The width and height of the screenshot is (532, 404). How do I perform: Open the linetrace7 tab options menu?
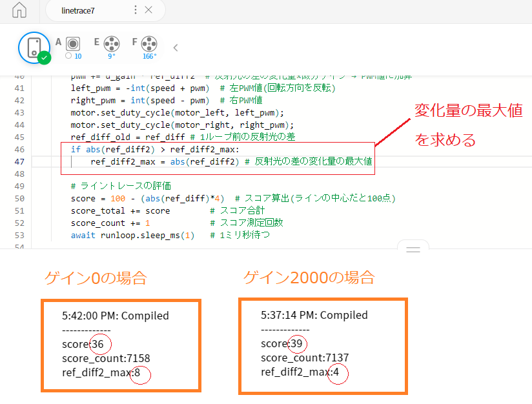[135, 10]
